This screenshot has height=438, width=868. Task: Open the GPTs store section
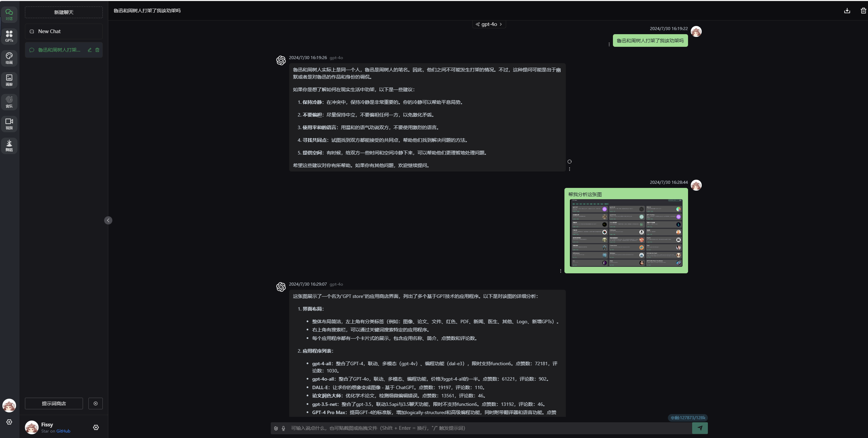[9, 36]
